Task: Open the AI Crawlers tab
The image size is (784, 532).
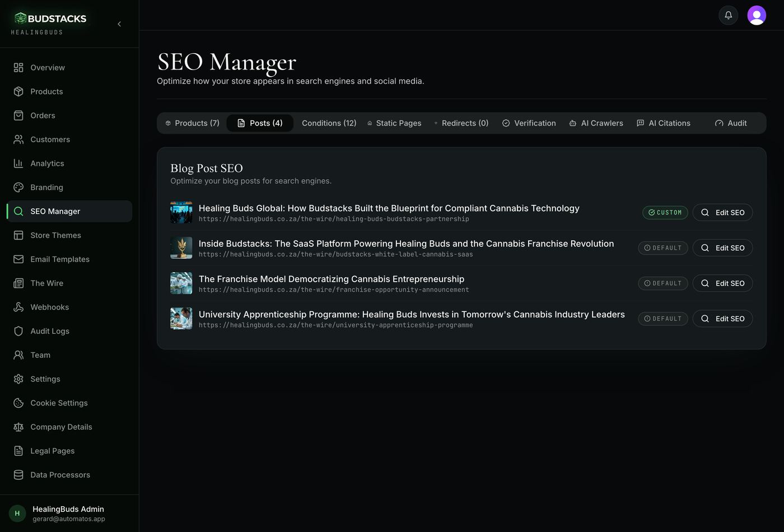Action: coord(596,123)
